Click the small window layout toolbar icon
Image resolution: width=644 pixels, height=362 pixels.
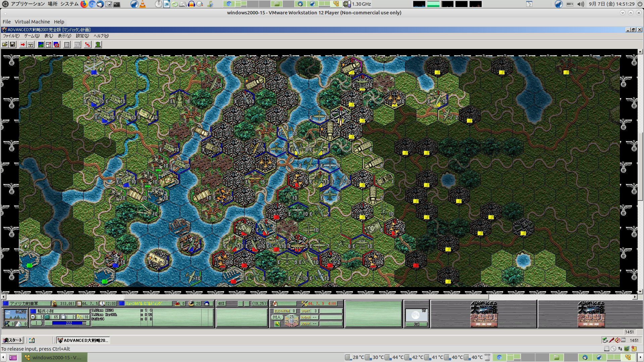click(x=48, y=45)
